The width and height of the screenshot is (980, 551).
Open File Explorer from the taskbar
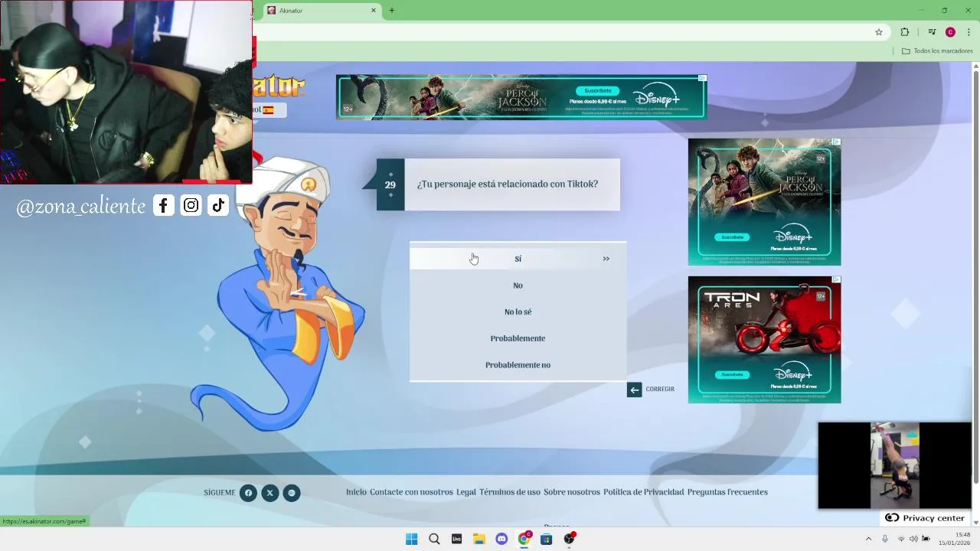tap(479, 539)
